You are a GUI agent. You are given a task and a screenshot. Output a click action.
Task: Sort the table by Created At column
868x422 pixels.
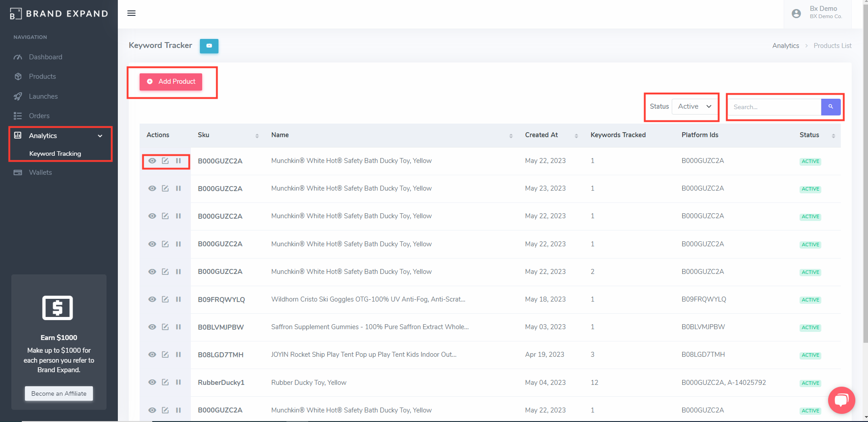tap(576, 135)
